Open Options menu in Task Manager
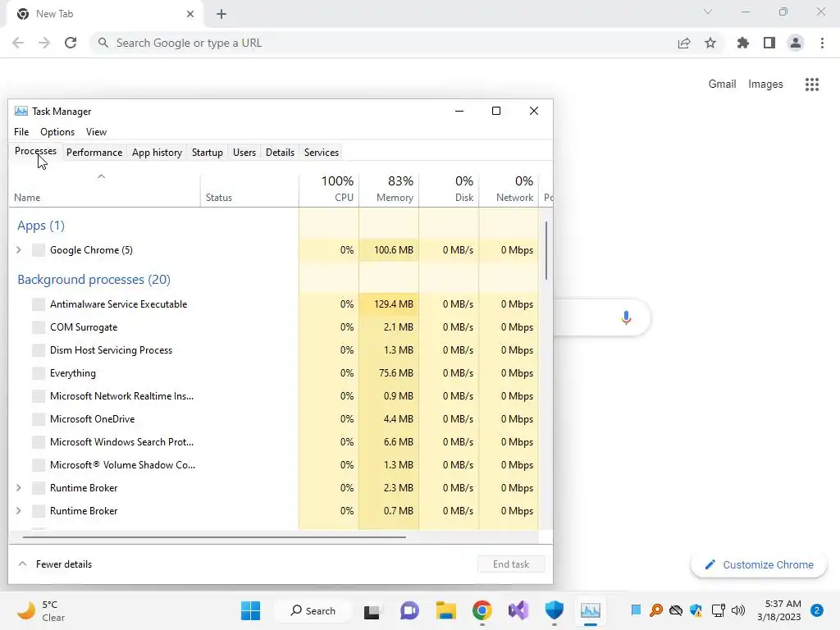 [x=57, y=132]
